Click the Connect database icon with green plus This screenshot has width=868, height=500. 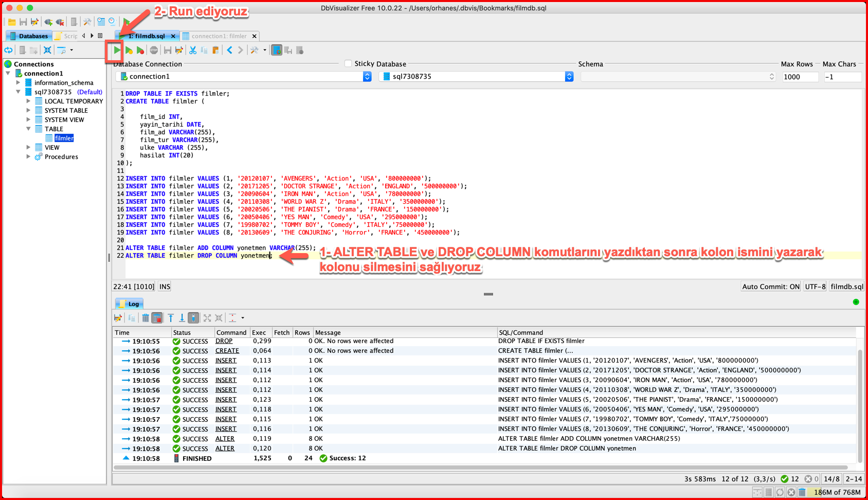tap(48, 22)
